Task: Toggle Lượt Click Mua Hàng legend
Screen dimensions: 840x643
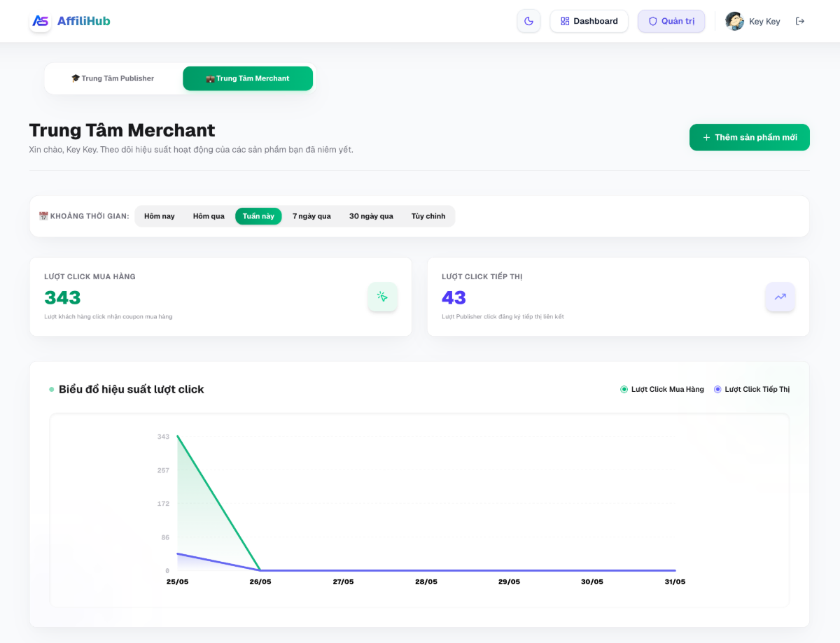Action: 662,389
